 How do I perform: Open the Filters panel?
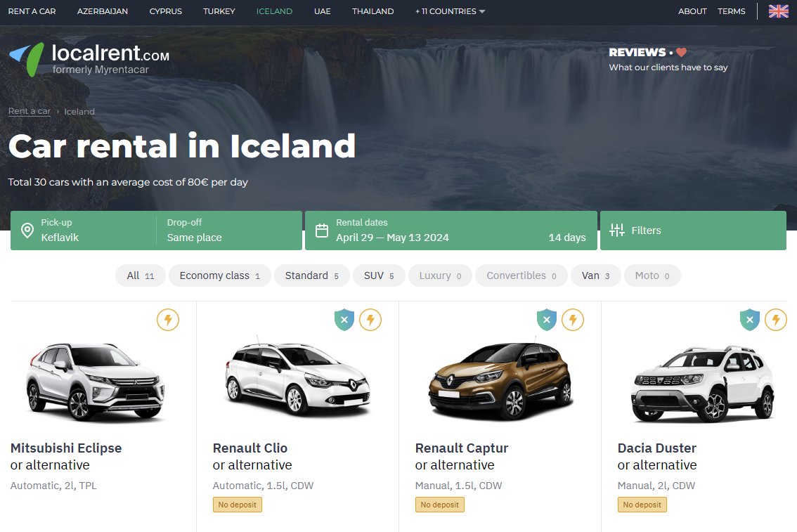693,231
